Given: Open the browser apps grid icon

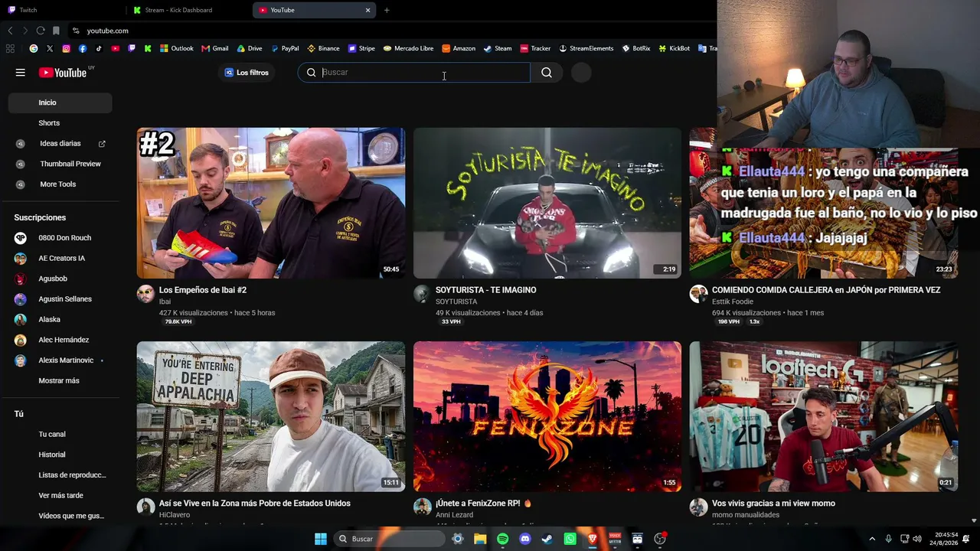Looking at the screenshot, I should tap(10, 48).
